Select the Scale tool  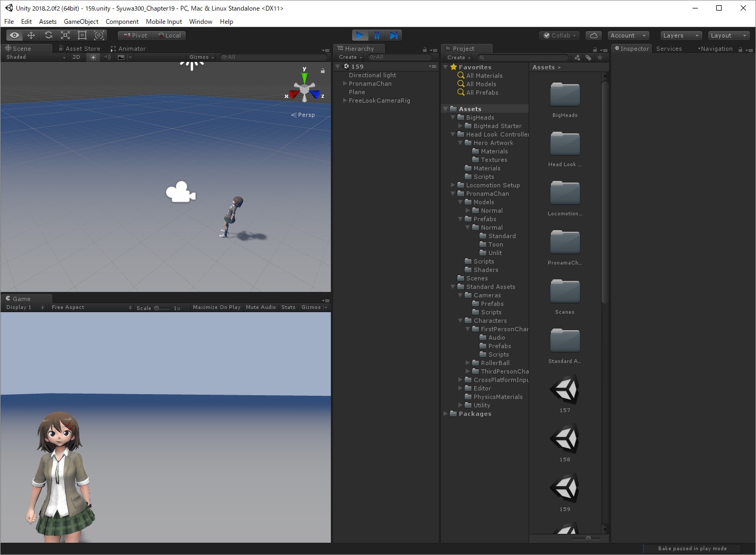(65, 35)
